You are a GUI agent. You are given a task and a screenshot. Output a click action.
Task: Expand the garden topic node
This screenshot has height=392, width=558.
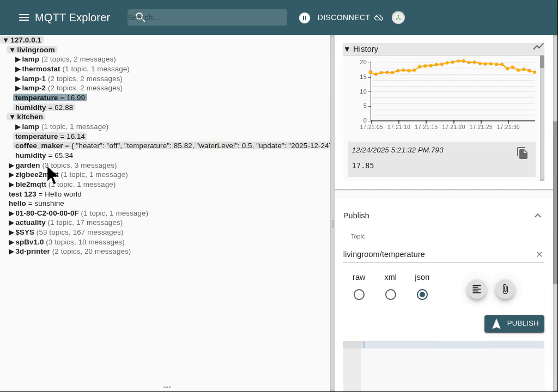click(x=11, y=166)
